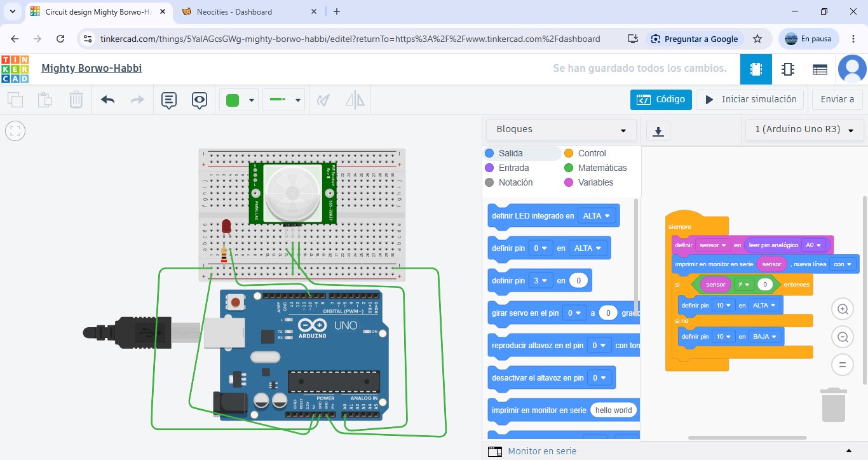
Task: Open the Enviar a button
Action: (x=837, y=99)
